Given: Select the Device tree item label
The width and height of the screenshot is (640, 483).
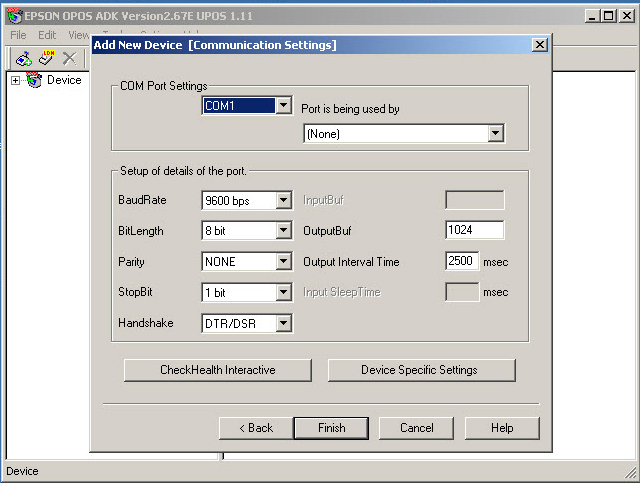Looking at the screenshot, I should tap(64, 80).
